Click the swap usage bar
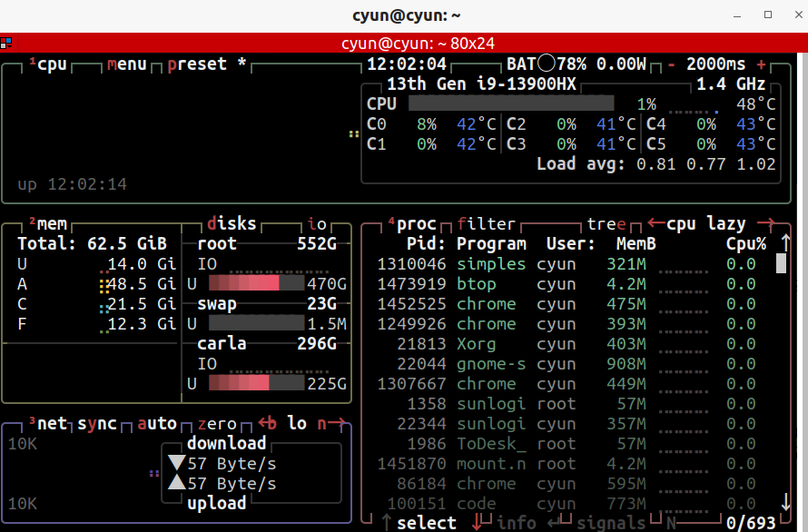 click(257, 323)
